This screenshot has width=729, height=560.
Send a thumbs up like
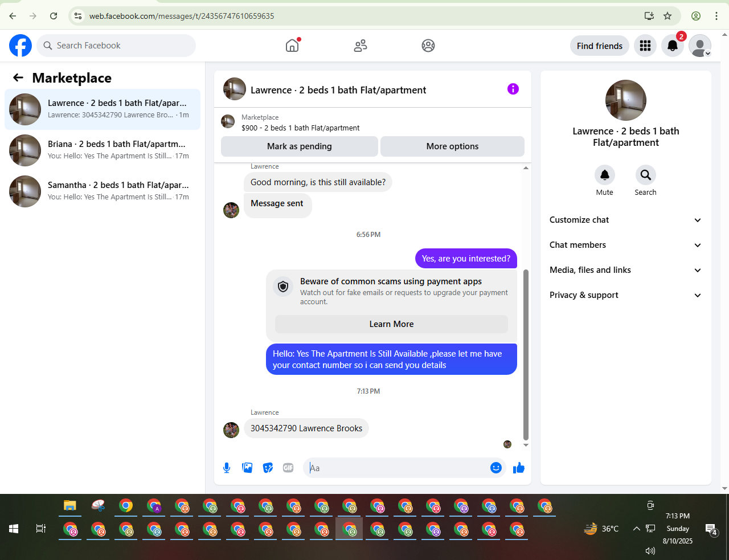tap(519, 468)
